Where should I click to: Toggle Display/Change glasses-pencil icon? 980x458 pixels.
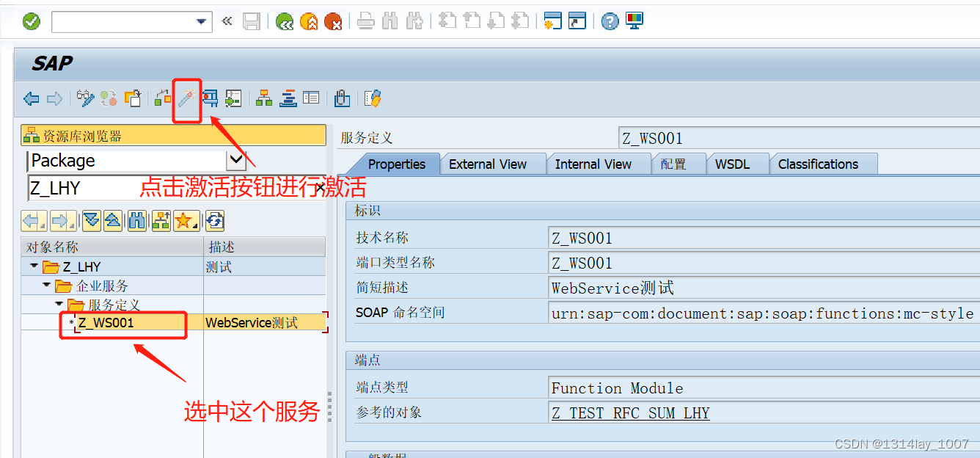(x=86, y=98)
